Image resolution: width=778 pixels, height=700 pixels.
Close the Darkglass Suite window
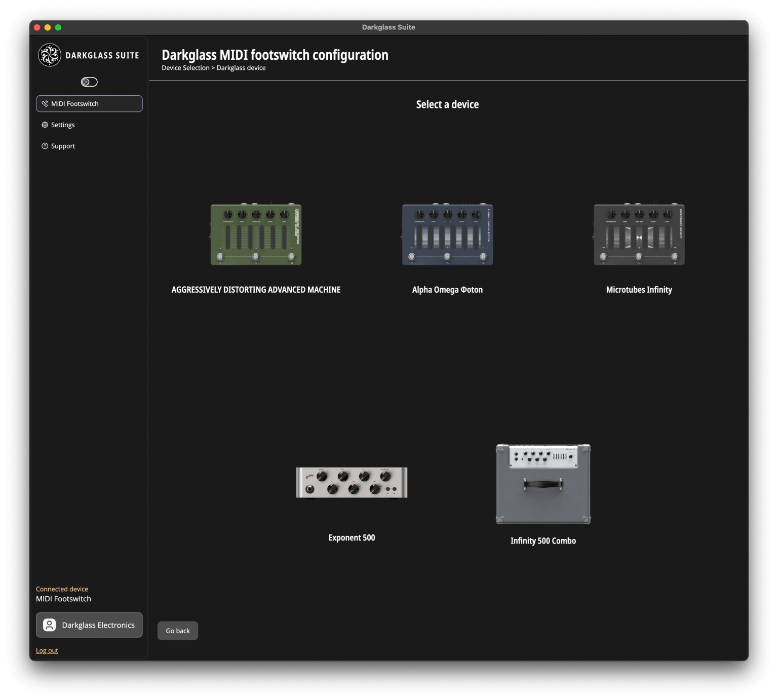click(x=37, y=27)
